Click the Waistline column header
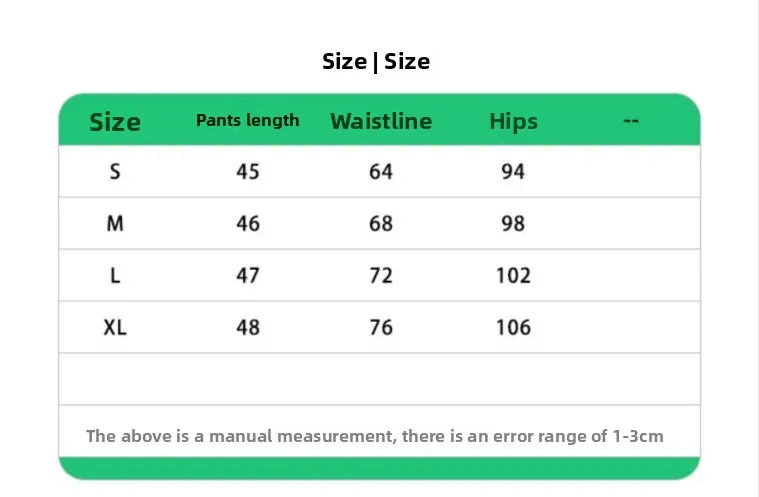 [381, 121]
